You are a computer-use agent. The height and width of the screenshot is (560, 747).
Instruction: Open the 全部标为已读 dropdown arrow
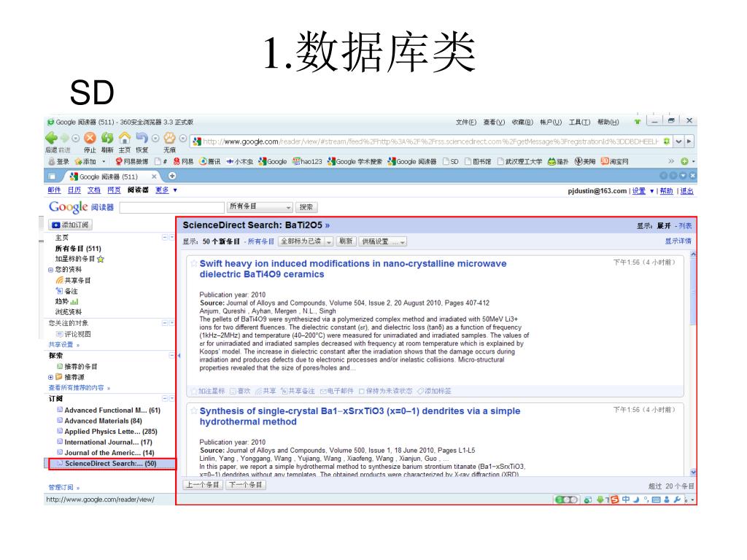tap(329, 242)
